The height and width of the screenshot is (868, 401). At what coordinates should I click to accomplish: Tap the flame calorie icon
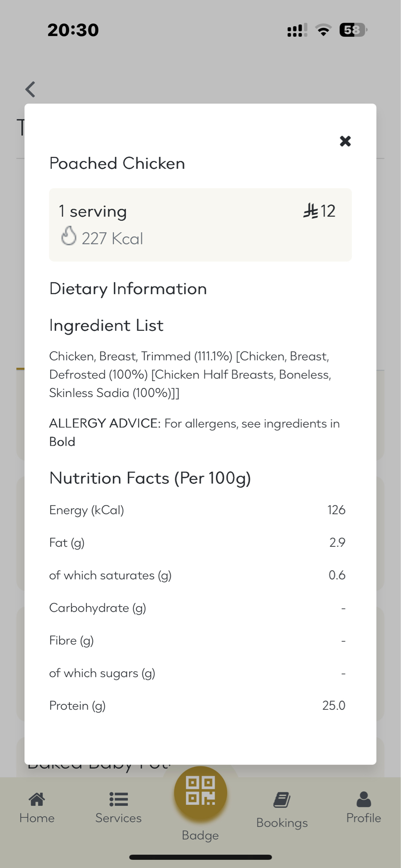pyautogui.click(x=69, y=236)
